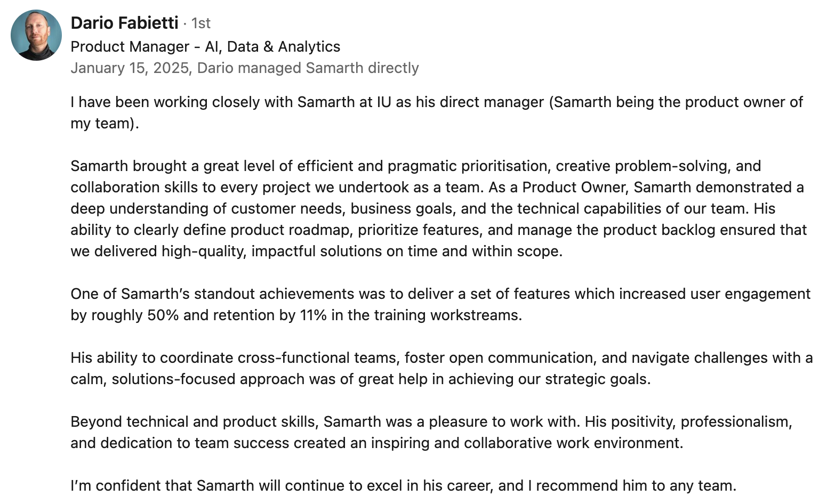Click the closing sentence 'I'm confident that Samarth'
This screenshot has width=835, height=504.
coord(404,486)
